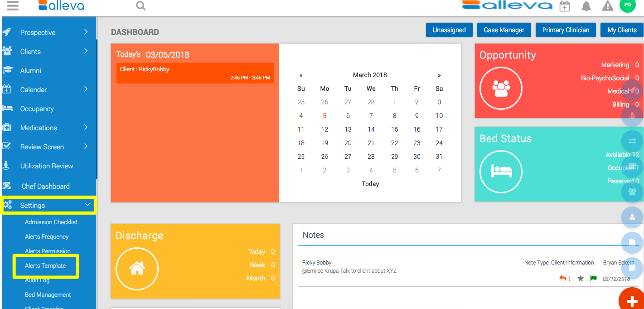The width and height of the screenshot is (644, 309).
Task: Select March 15 on the calendar
Action: pos(394,129)
